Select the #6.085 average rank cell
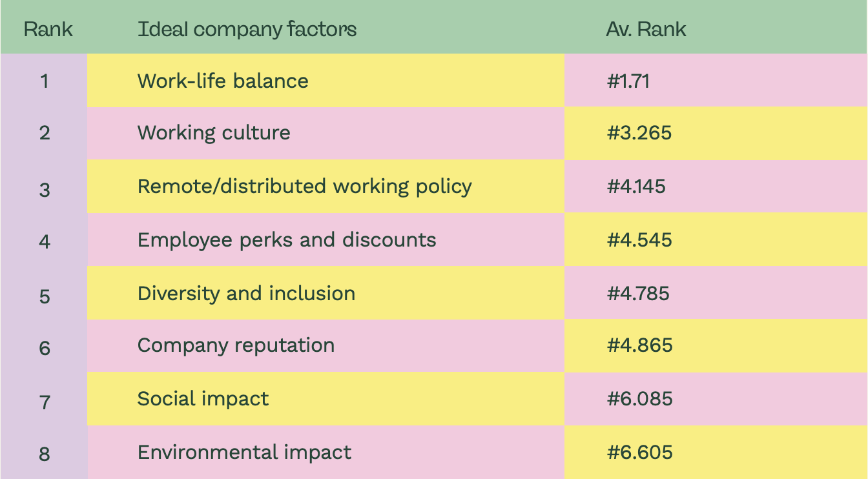The height and width of the screenshot is (479, 868). click(716, 398)
